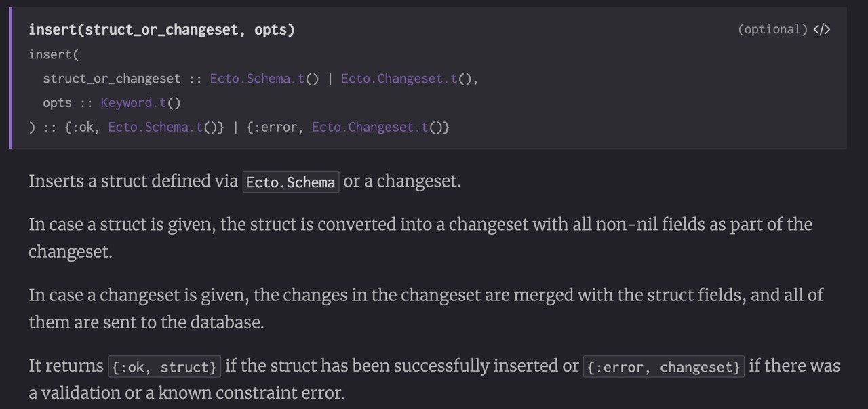Click the :ok atom in return type
Screen dimensions: 868x409
[87, 127]
